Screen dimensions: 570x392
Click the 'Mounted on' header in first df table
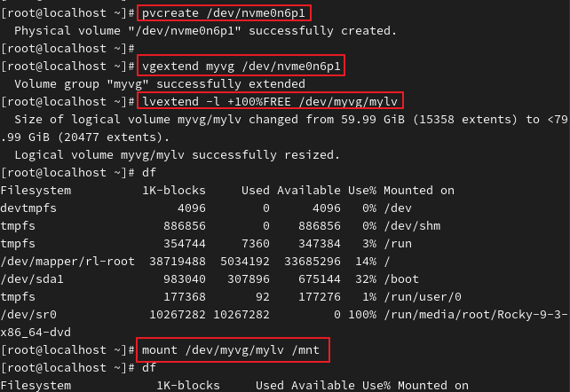coord(419,190)
